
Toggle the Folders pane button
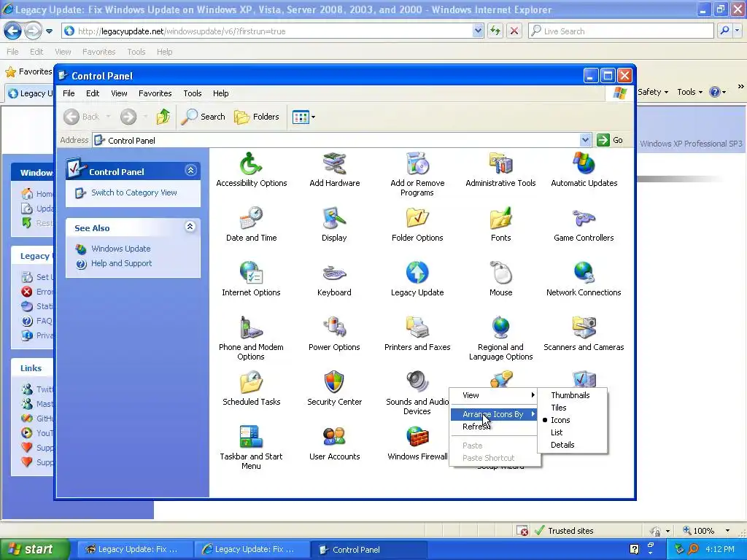pos(256,117)
